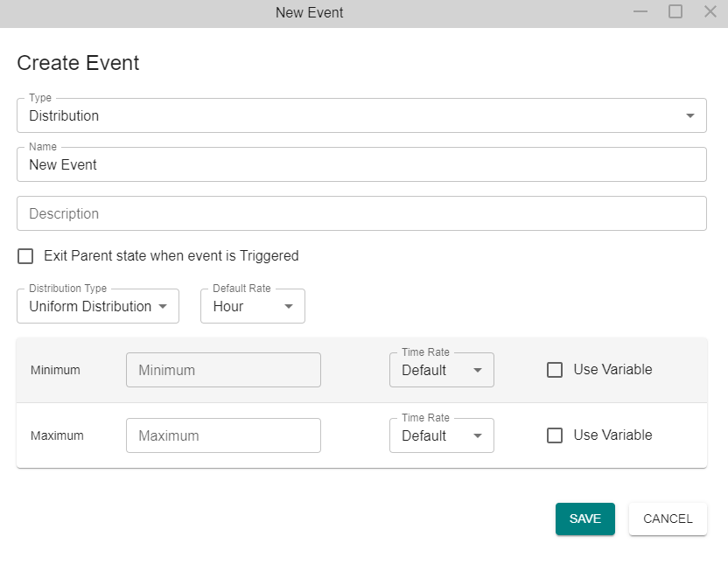Minimize the New Event window
This screenshot has width=728, height=578.
tap(640, 12)
